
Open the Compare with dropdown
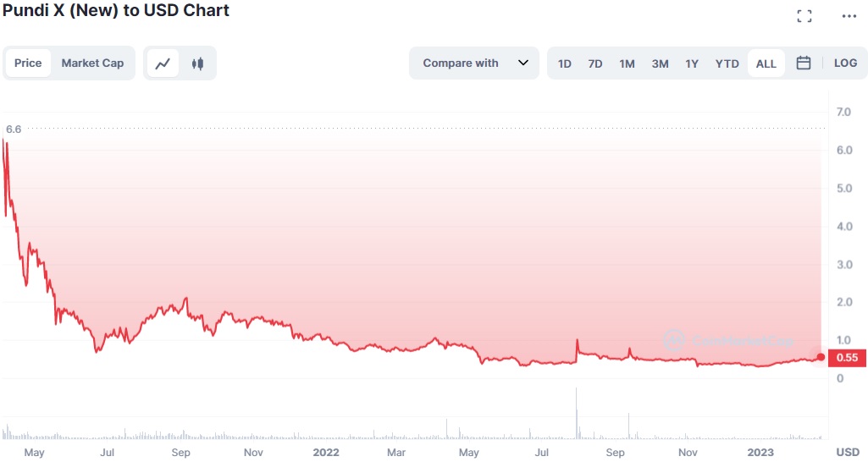pyautogui.click(x=474, y=63)
